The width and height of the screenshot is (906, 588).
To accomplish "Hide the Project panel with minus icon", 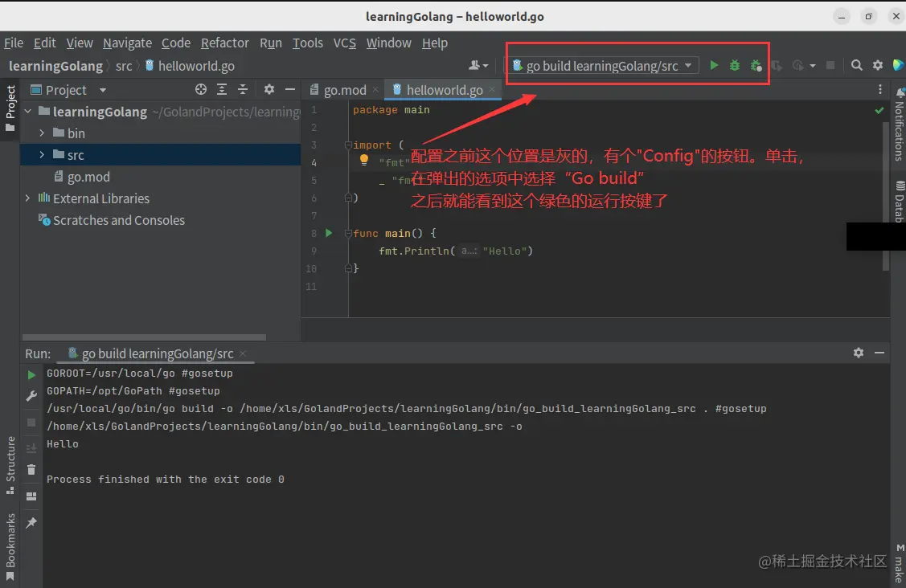I will pyautogui.click(x=290, y=89).
